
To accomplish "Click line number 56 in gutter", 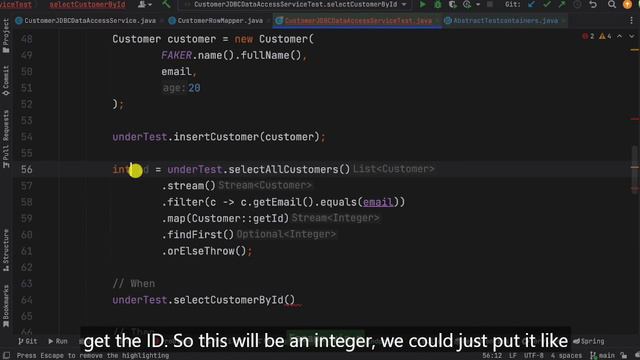I will coord(27,169).
